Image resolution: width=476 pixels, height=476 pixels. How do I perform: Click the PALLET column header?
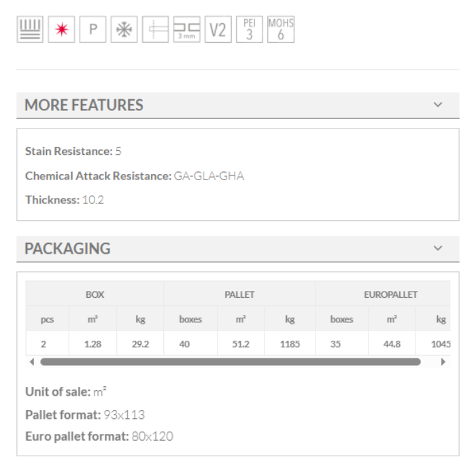239,294
